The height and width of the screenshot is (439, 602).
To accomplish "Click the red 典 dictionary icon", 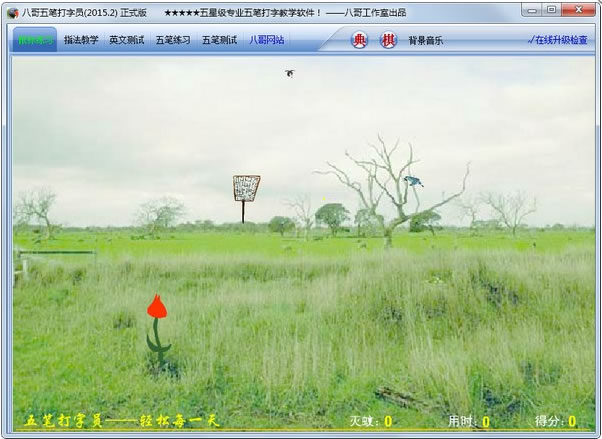I will (359, 41).
